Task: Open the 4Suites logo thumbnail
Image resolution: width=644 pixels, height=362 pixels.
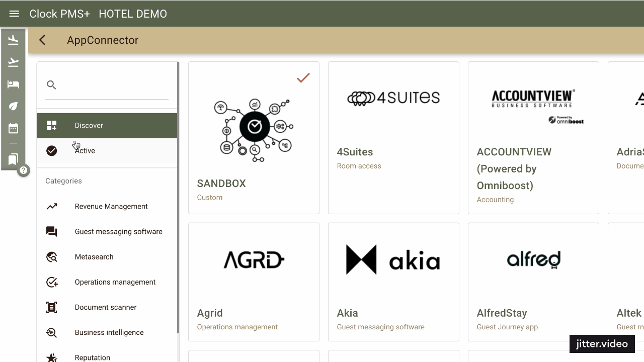Action: click(x=393, y=98)
